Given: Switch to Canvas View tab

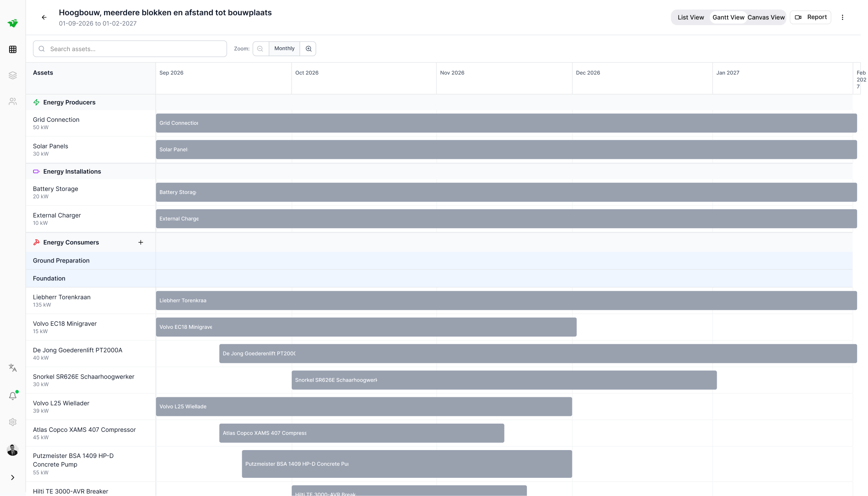Looking at the screenshot, I should pos(766,17).
